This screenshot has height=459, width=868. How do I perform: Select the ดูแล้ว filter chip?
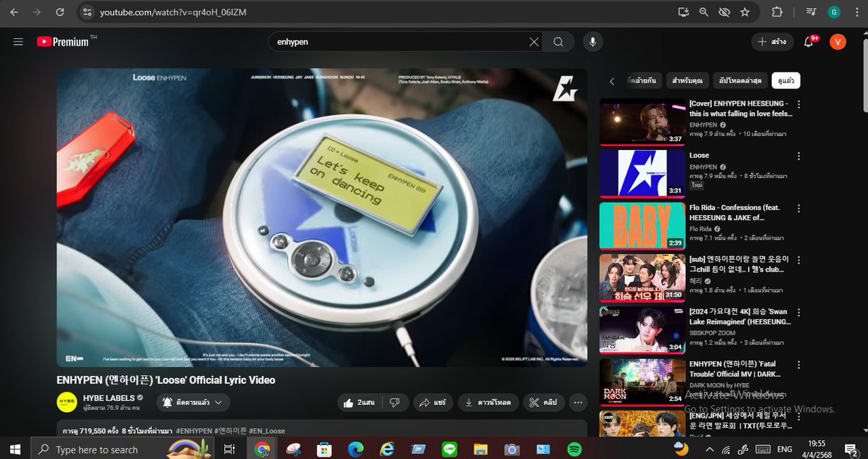786,80
